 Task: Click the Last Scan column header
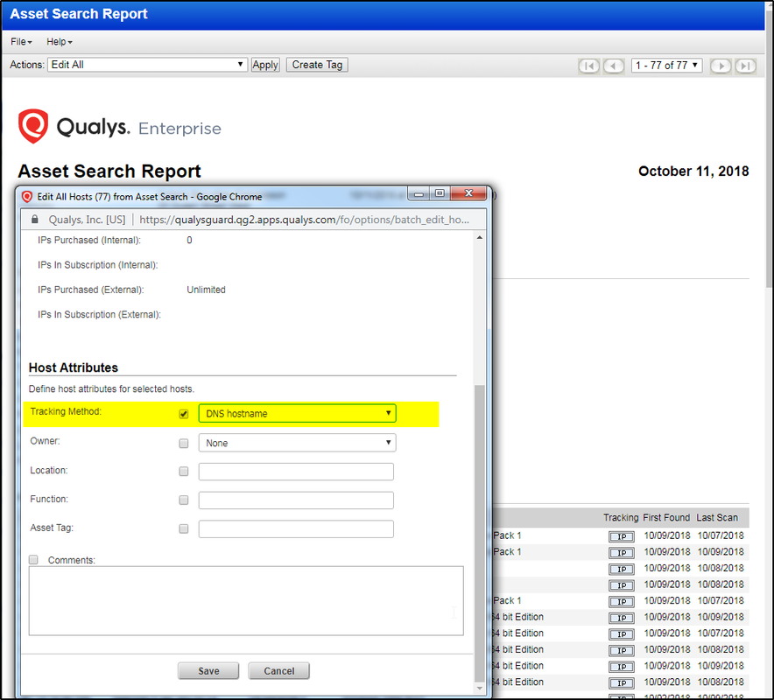coord(717,517)
